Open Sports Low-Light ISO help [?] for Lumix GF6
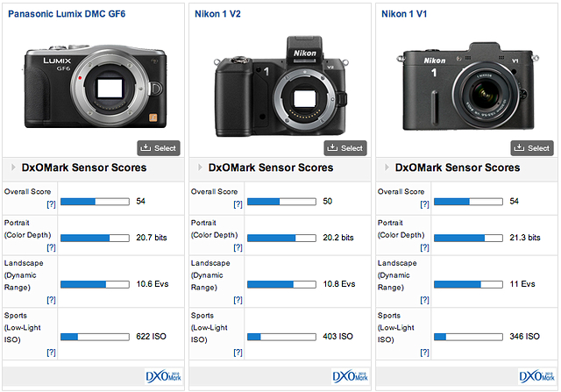The image size is (561, 392). point(51,353)
